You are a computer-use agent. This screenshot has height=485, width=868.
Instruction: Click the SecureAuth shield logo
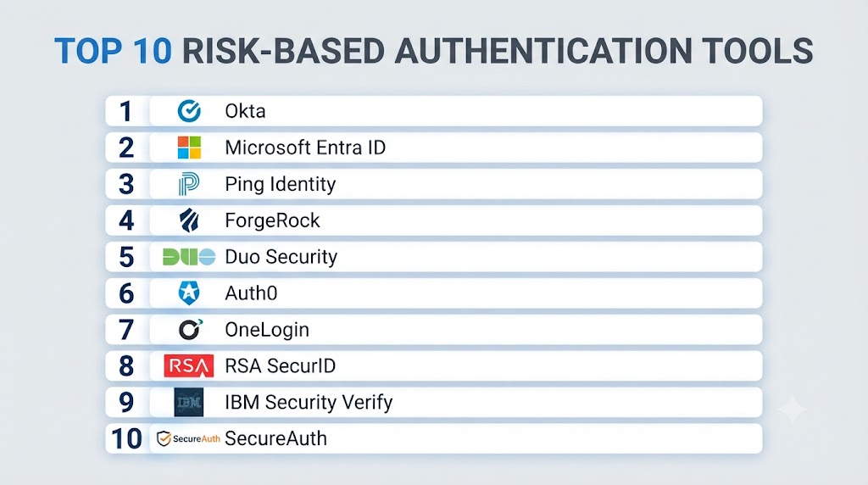click(188, 438)
